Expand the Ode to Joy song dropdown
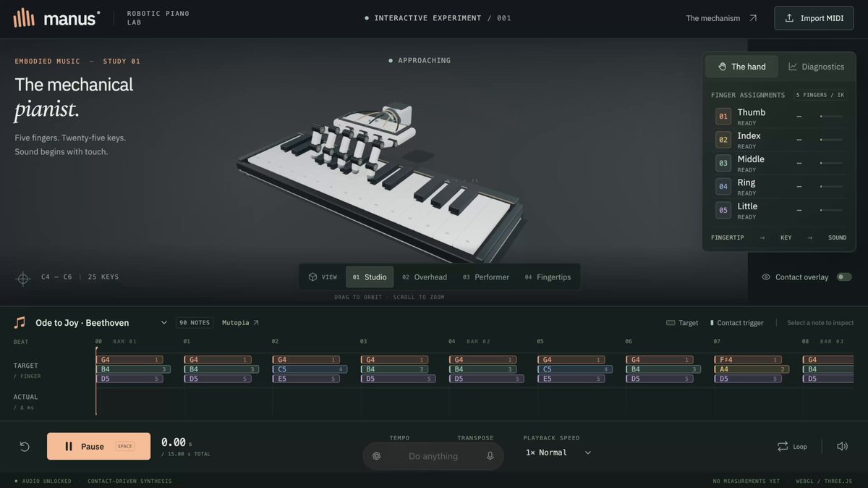Screen dimensions: 868x488 click(163, 323)
